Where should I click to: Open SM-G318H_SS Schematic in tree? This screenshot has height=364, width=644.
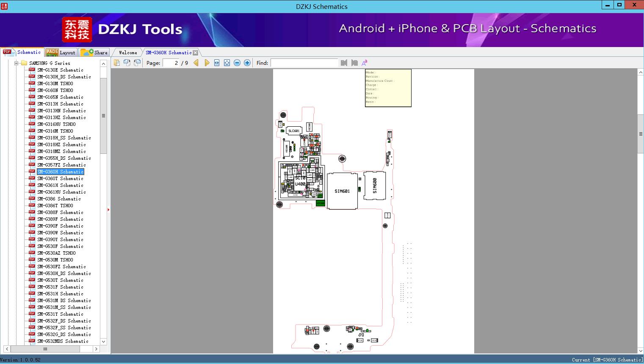pyautogui.click(x=64, y=138)
